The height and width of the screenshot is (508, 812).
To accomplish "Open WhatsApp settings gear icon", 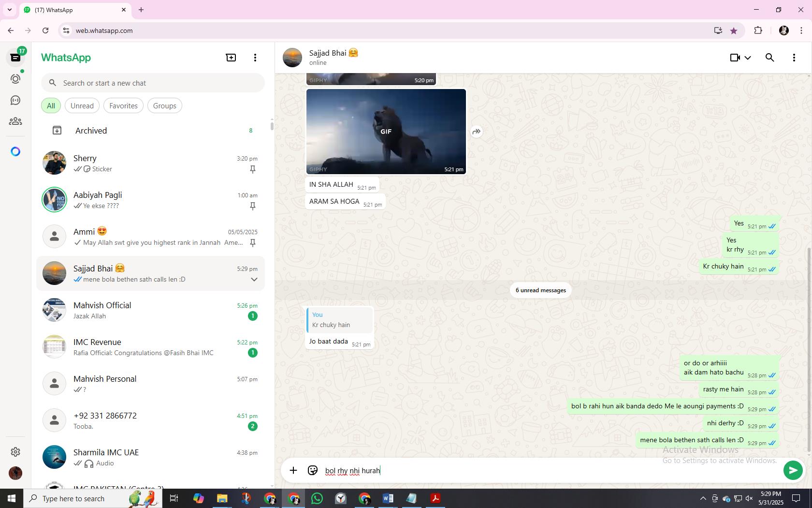I will coord(15,451).
